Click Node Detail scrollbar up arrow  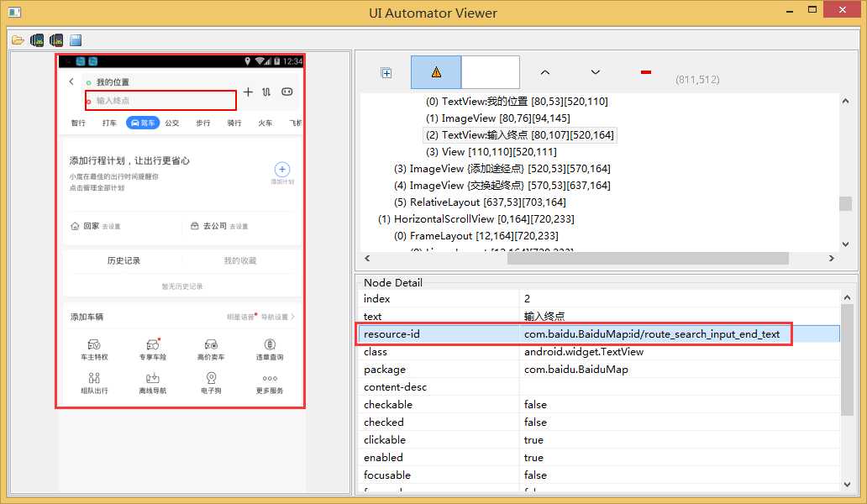pyautogui.click(x=847, y=297)
